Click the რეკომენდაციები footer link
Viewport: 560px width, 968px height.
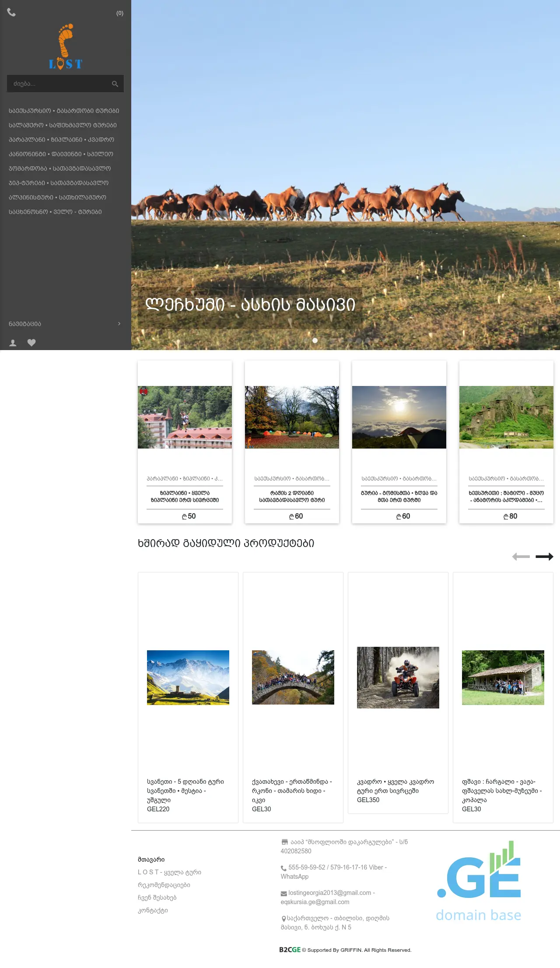pyautogui.click(x=164, y=885)
